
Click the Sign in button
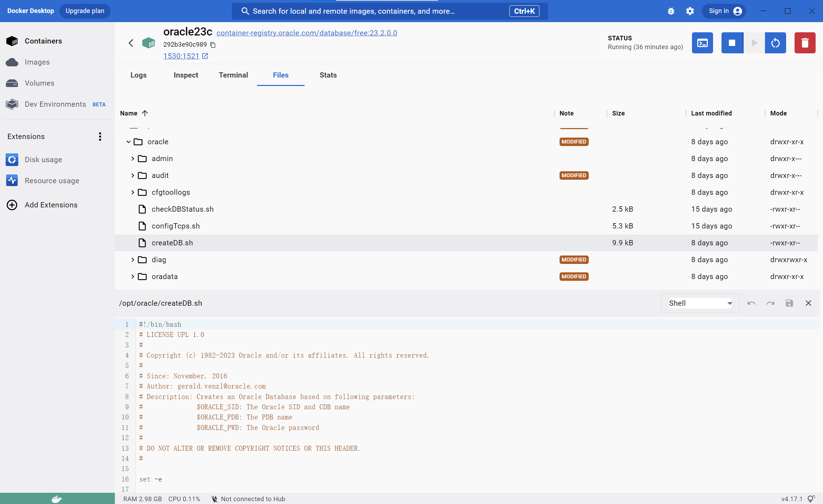pyautogui.click(x=725, y=11)
